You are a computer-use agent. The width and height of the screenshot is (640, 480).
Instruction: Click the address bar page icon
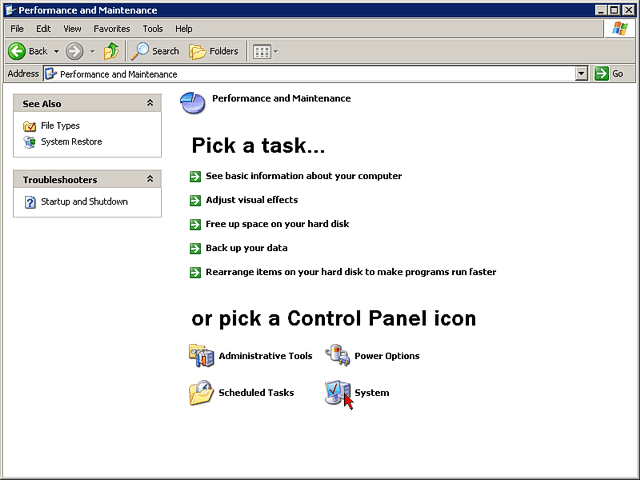pyautogui.click(x=51, y=74)
